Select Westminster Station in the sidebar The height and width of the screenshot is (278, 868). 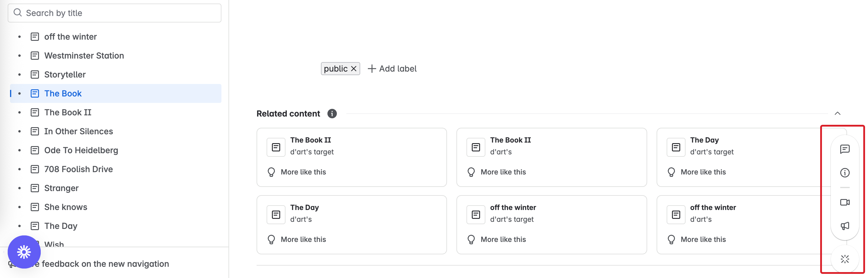point(84,55)
